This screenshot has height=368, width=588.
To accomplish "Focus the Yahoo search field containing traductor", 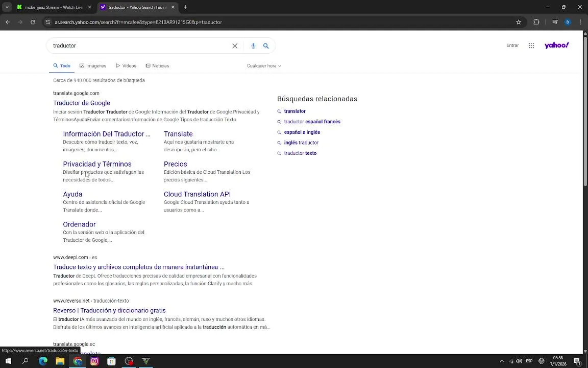I will (139, 46).
